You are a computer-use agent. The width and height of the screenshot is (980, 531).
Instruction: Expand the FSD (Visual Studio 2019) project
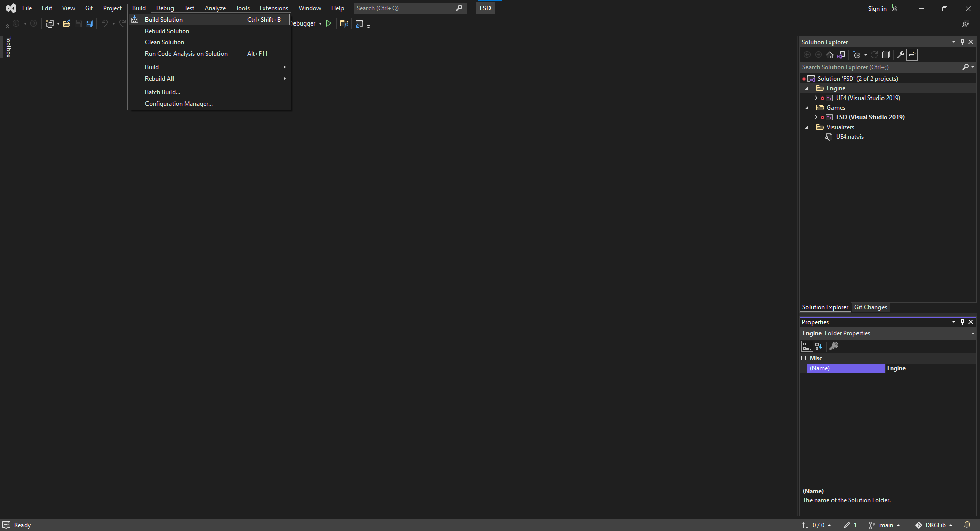pos(816,117)
